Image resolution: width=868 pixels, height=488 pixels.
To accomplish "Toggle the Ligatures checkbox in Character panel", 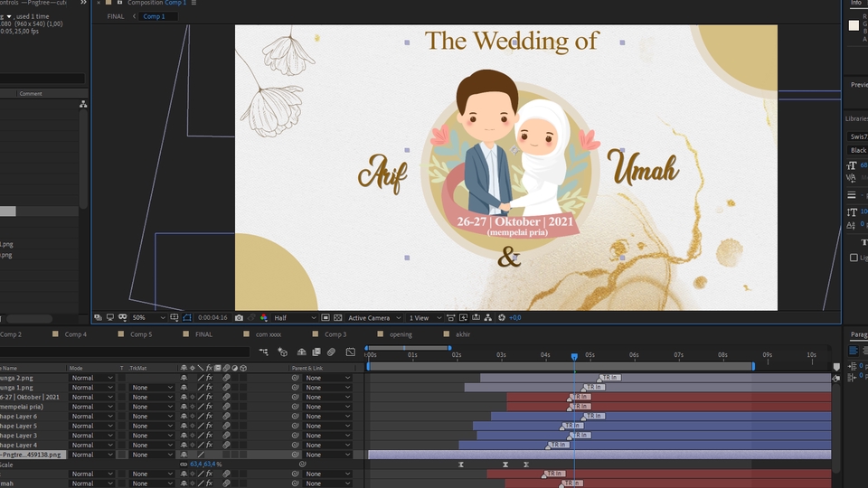I will tap(854, 258).
